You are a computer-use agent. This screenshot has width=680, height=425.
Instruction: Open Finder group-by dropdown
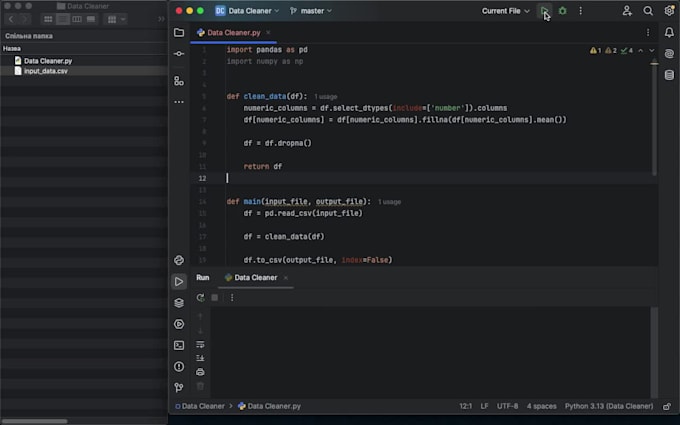[115, 19]
